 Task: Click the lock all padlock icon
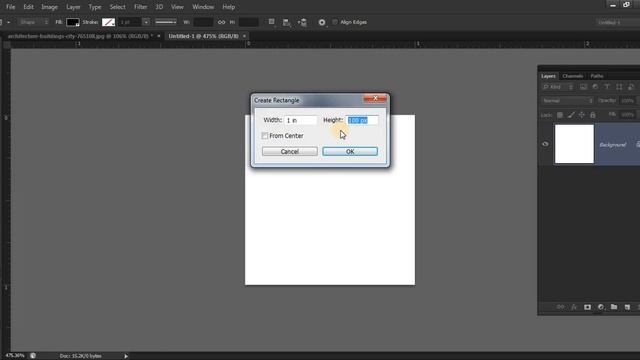point(593,115)
